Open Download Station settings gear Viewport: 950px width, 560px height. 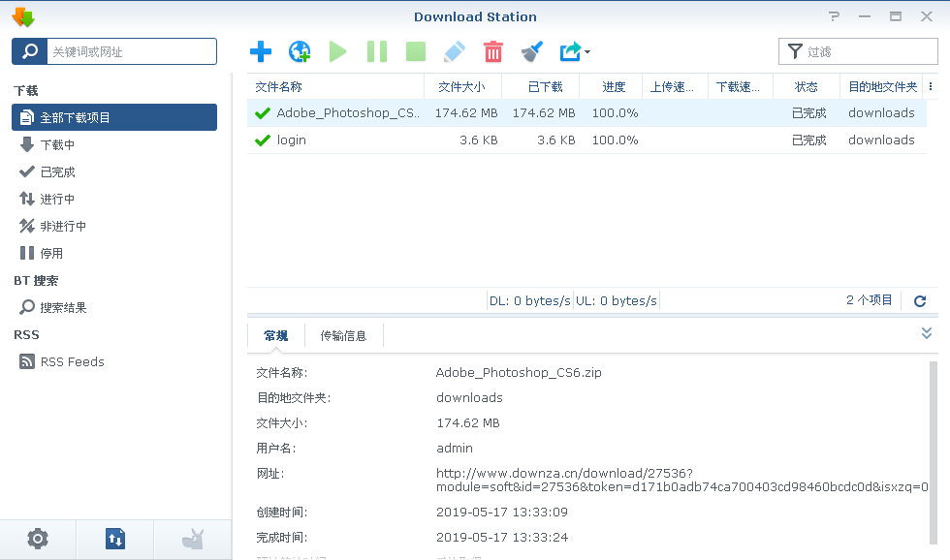(x=38, y=539)
